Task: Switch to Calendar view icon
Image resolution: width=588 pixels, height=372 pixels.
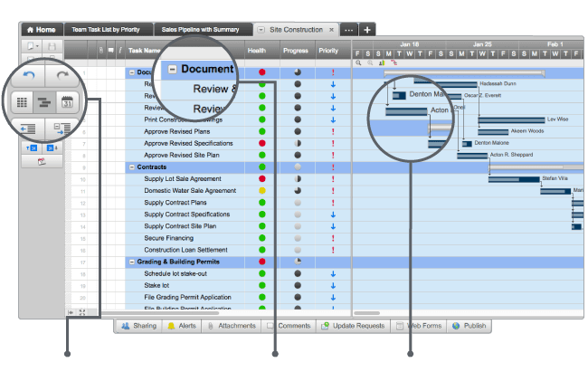Action: [66, 102]
